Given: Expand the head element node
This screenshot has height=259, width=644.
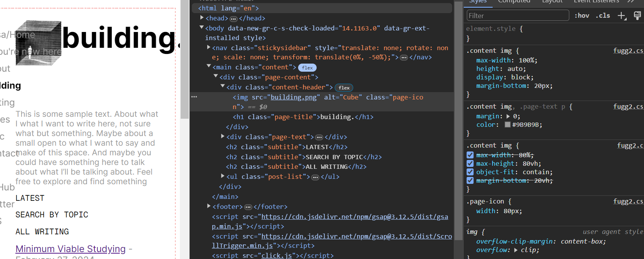Looking at the screenshot, I should [202, 18].
